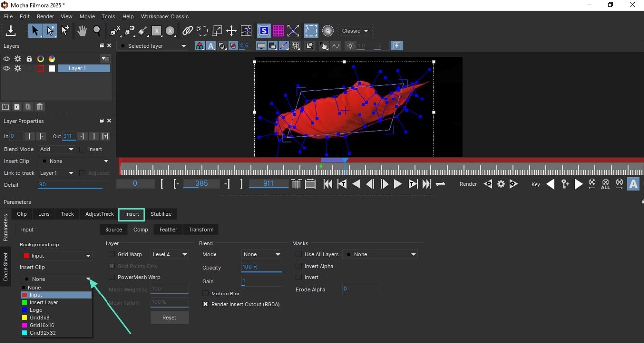The height and width of the screenshot is (343, 644).
Task: Open the Link to track dropdown
Action: [56, 173]
